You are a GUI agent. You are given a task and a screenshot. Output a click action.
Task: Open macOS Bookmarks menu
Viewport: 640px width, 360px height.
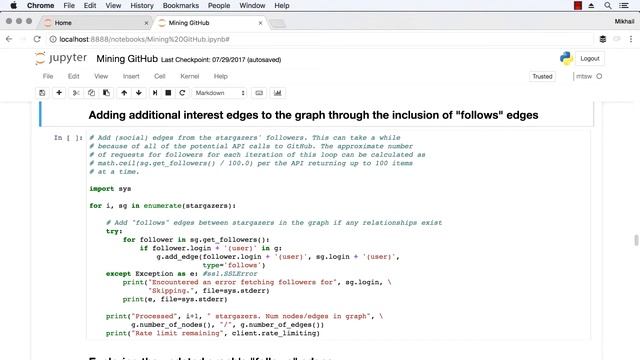181,6
